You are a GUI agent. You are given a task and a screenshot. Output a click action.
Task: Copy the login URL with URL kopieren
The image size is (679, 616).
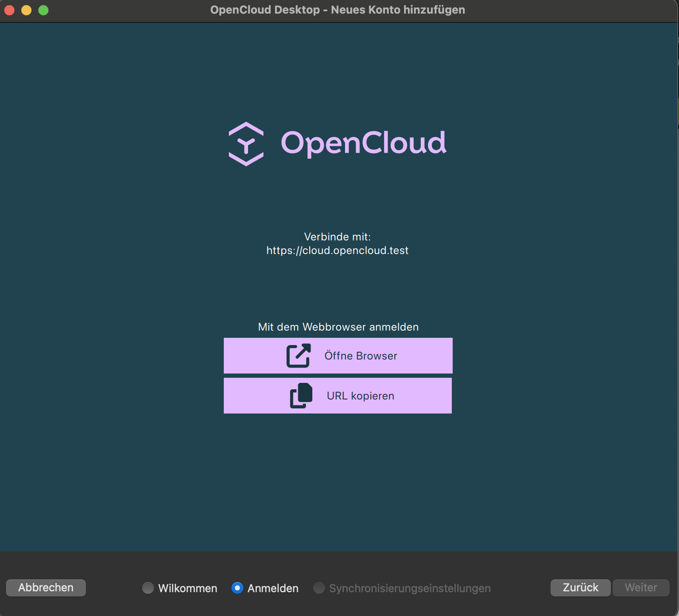pyautogui.click(x=338, y=396)
